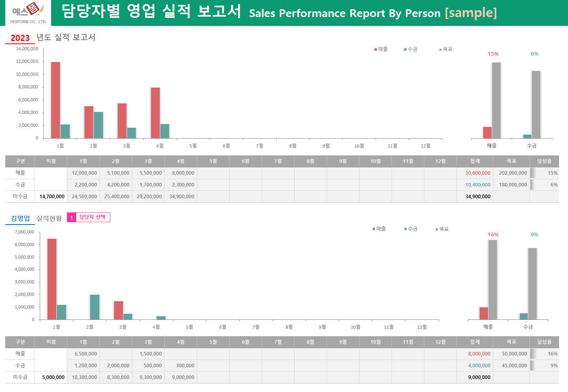
Task: Select the 미수금 row label in the lower table
Action: tap(20, 377)
